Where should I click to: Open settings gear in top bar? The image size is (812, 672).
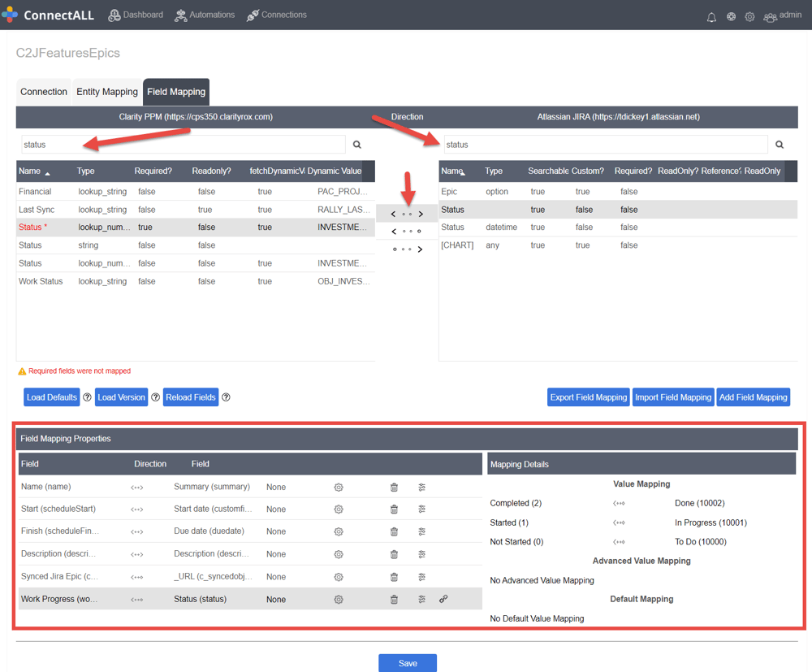click(749, 16)
